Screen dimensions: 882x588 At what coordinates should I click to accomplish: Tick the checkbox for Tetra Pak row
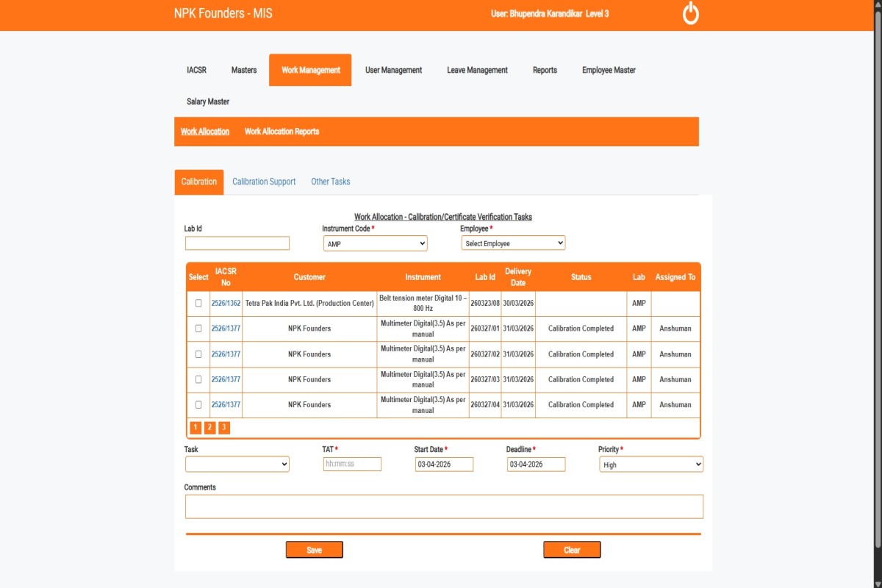click(x=198, y=304)
